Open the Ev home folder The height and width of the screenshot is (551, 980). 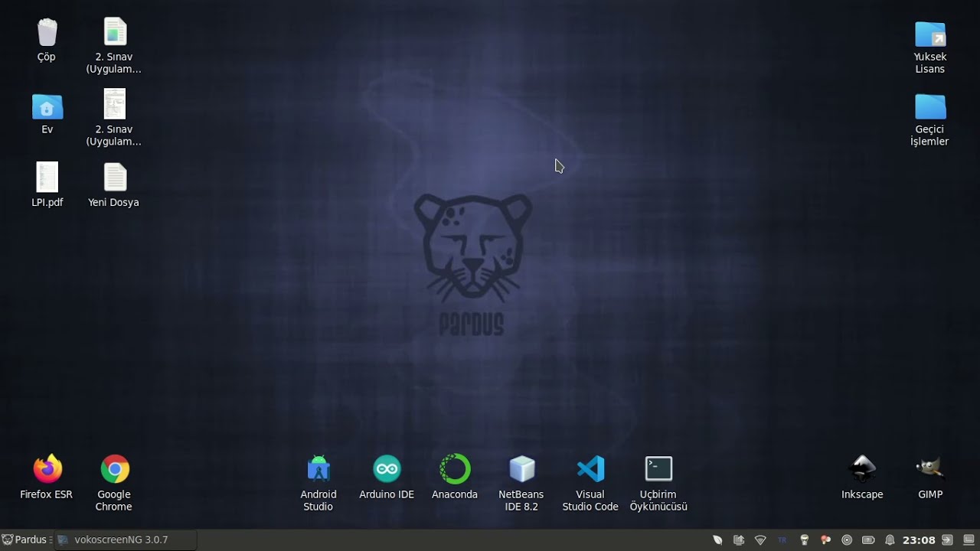pos(47,113)
